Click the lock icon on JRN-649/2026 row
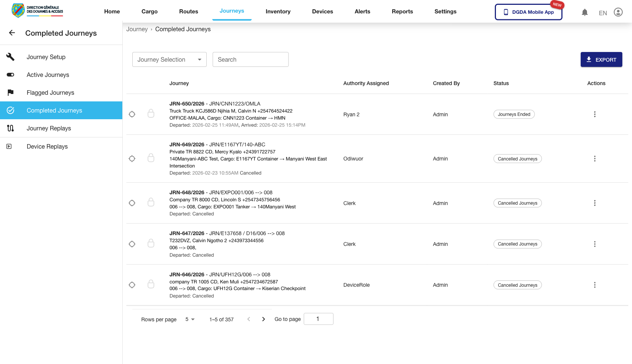Viewport: 632px width, 364px height. (x=151, y=158)
